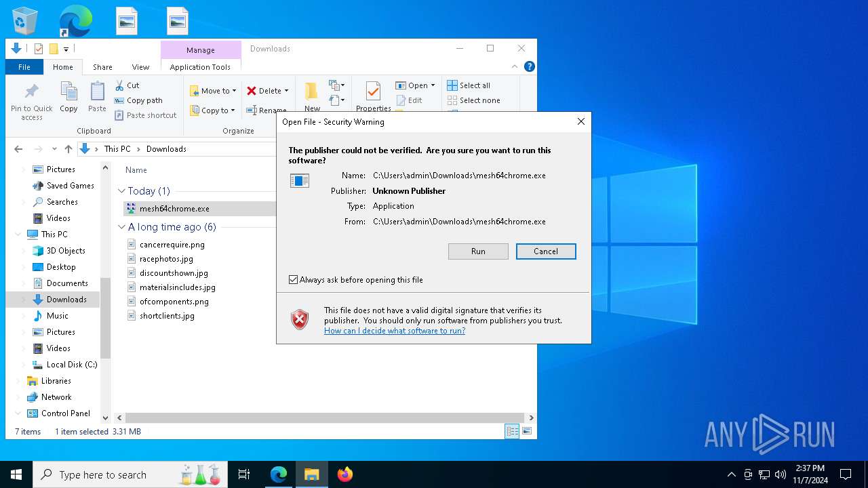
Task: Collapse the ribbon with chevron
Action: (x=515, y=66)
